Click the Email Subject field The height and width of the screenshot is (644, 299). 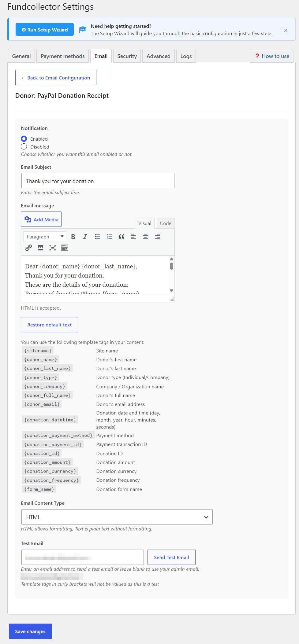pos(98,181)
